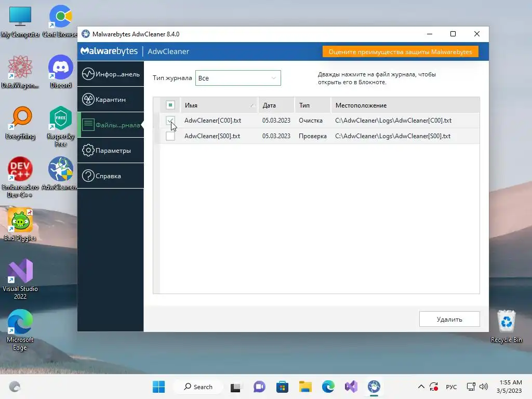Viewport: 532px width, 399px height.
Task: Open the Карантин quarantine icon in sidebar
Action: click(88, 99)
